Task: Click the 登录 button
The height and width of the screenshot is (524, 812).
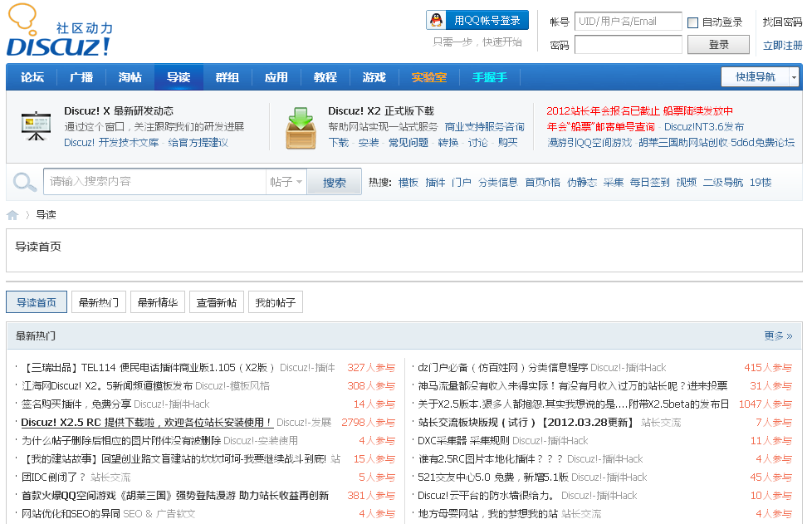Action: click(x=718, y=45)
